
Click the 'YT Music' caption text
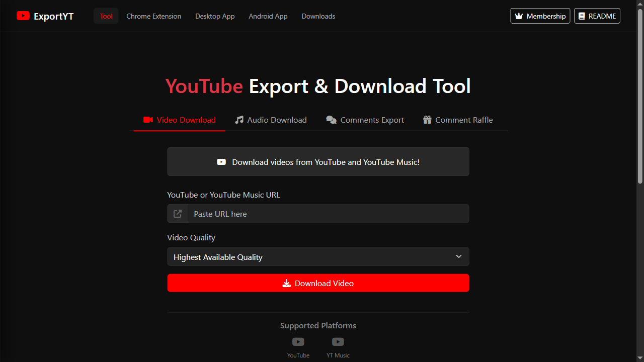(338, 355)
